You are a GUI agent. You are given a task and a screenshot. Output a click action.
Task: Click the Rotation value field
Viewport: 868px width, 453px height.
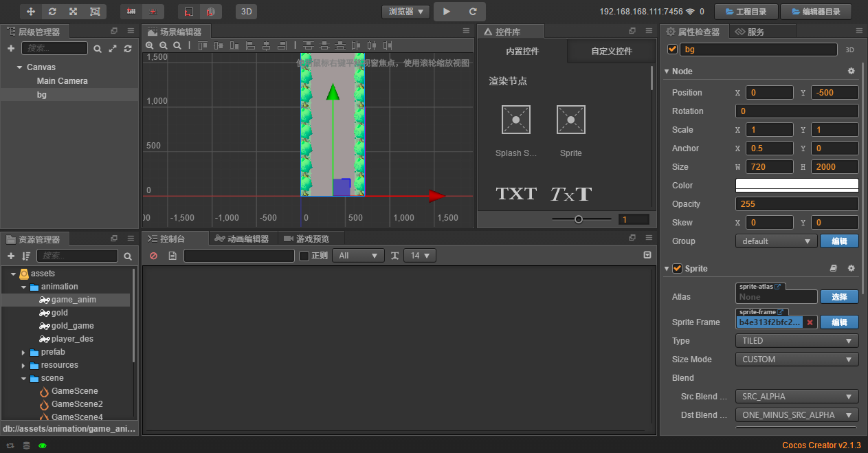coord(797,111)
